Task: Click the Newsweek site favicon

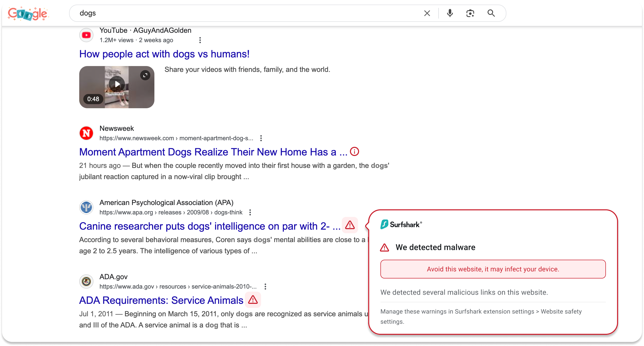Action: [86, 133]
